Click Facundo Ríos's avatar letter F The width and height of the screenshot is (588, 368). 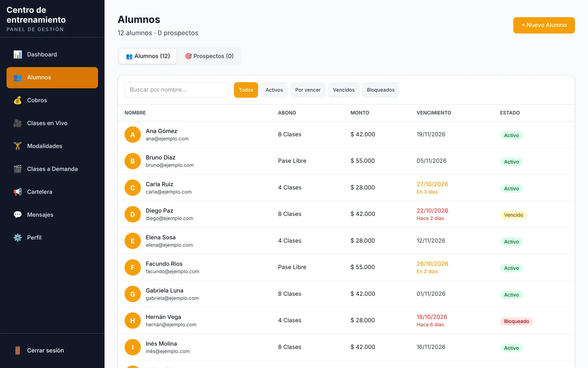[133, 267]
